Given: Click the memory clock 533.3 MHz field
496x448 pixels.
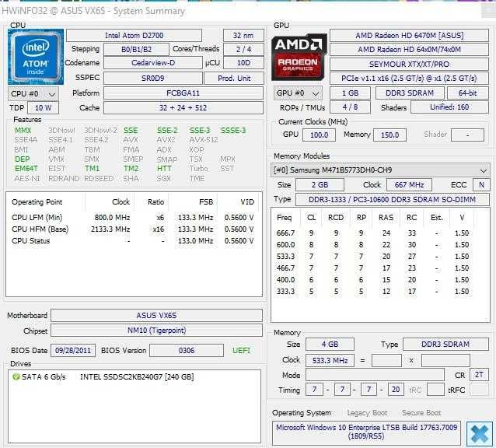Looking at the screenshot, I should [x=330, y=360].
